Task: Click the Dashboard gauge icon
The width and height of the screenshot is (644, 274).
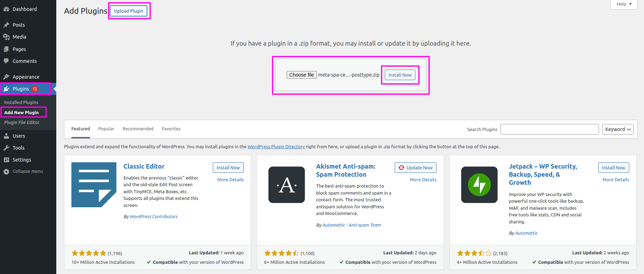Action: [6, 9]
